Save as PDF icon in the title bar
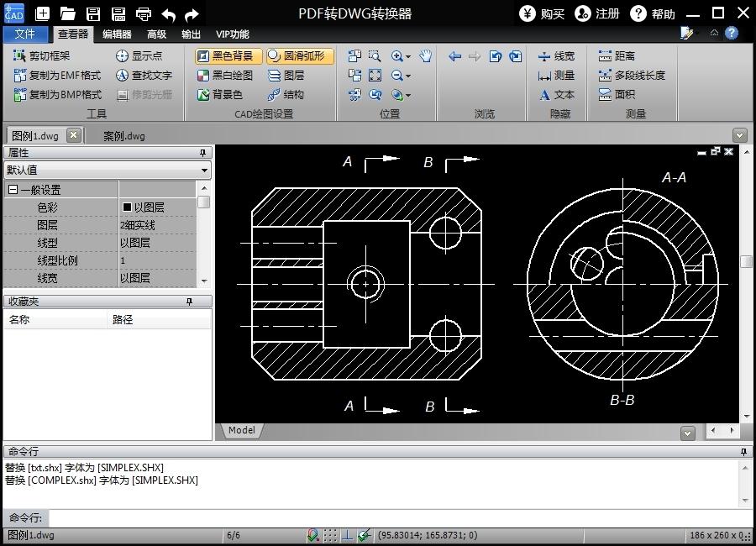This screenshot has height=546, width=756. click(118, 14)
